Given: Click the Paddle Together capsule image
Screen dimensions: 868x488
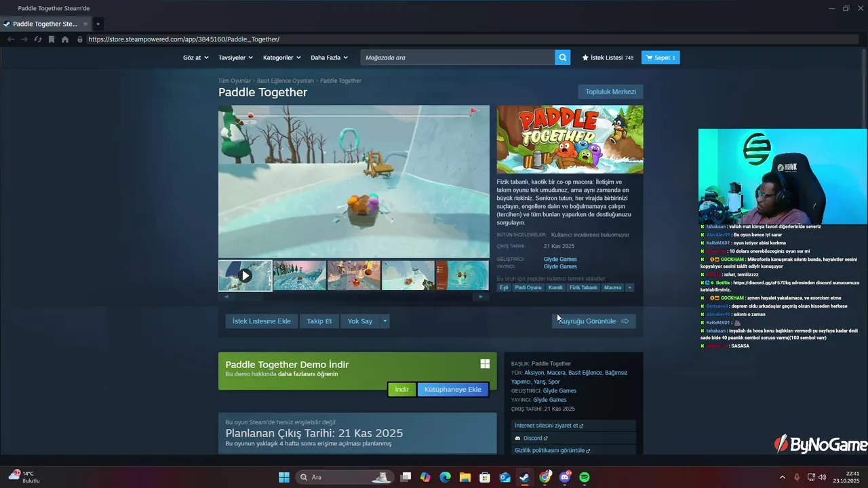Looking at the screenshot, I should (570, 139).
